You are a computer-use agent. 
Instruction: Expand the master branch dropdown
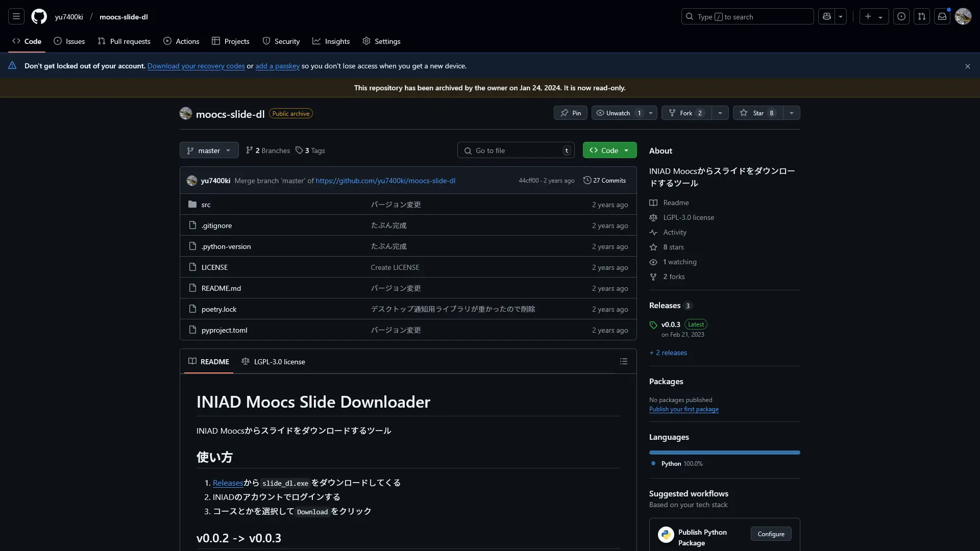pyautogui.click(x=209, y=151)
